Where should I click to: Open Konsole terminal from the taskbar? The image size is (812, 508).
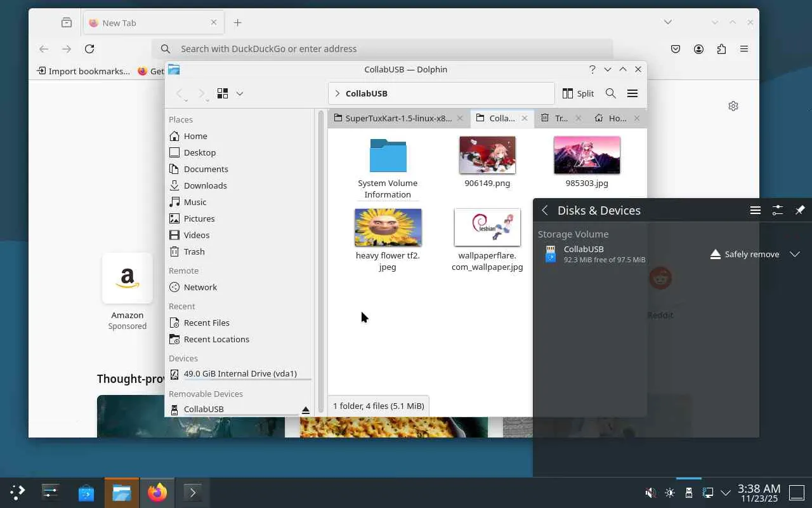193,492
